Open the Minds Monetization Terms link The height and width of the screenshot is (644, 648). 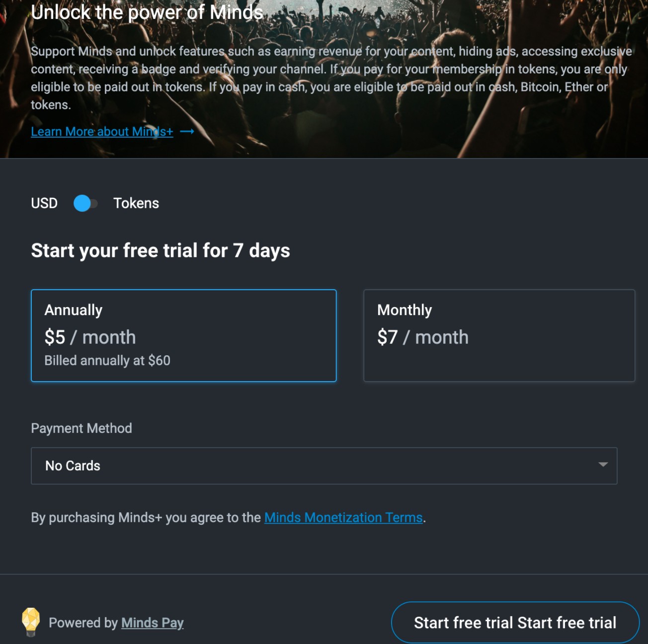click(343, 518)
